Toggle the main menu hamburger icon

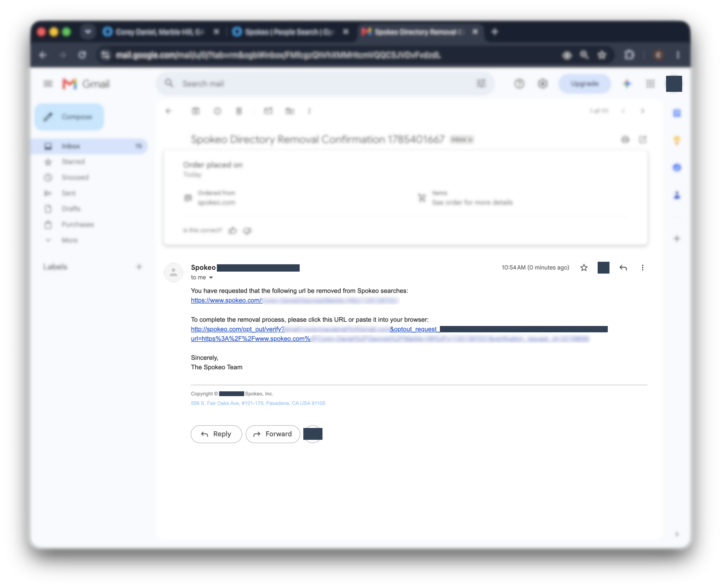pos(48,83)
